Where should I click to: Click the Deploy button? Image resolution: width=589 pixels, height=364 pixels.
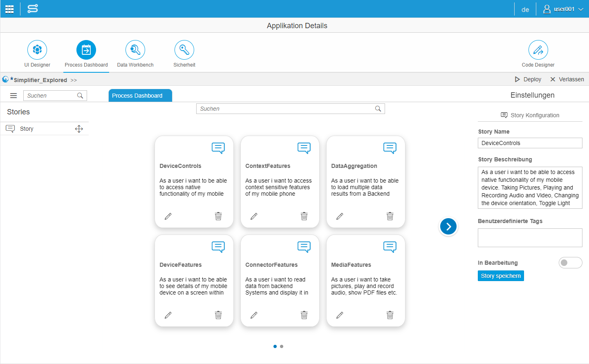tap(528, 79)
